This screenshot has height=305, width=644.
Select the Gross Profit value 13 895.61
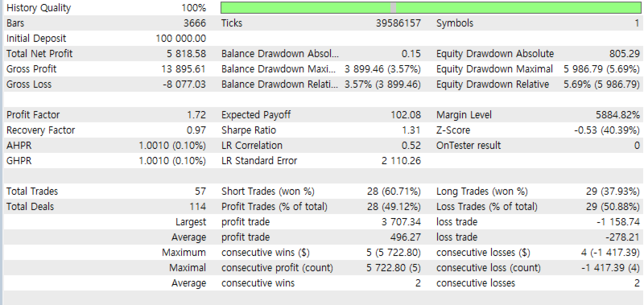click(184, 69)
